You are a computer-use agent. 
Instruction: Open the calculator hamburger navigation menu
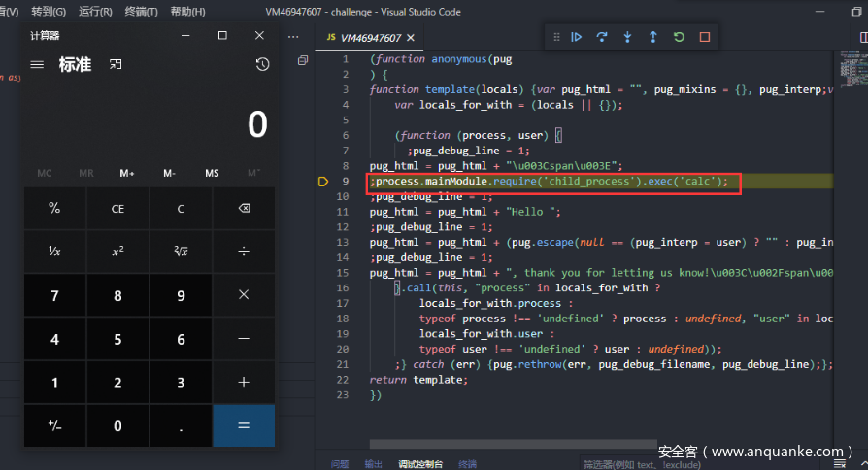tap(37, 64)
